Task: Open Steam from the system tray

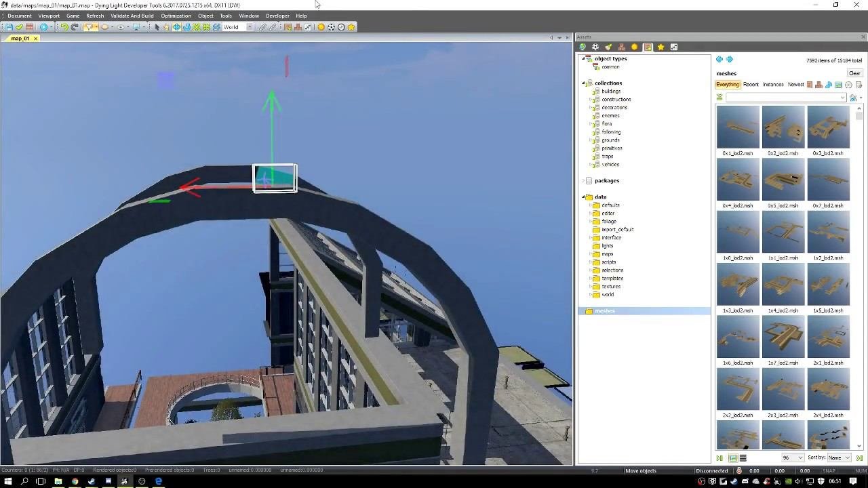Action: point(734,481)
